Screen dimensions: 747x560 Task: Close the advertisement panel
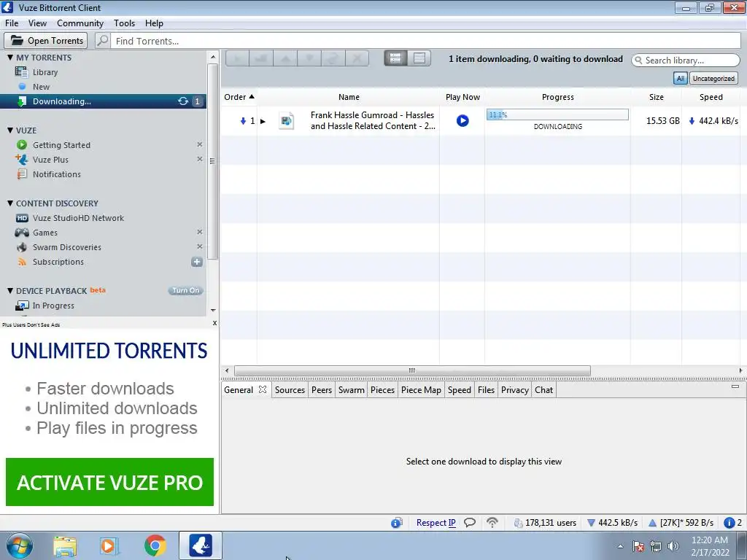tap(215, 323)
